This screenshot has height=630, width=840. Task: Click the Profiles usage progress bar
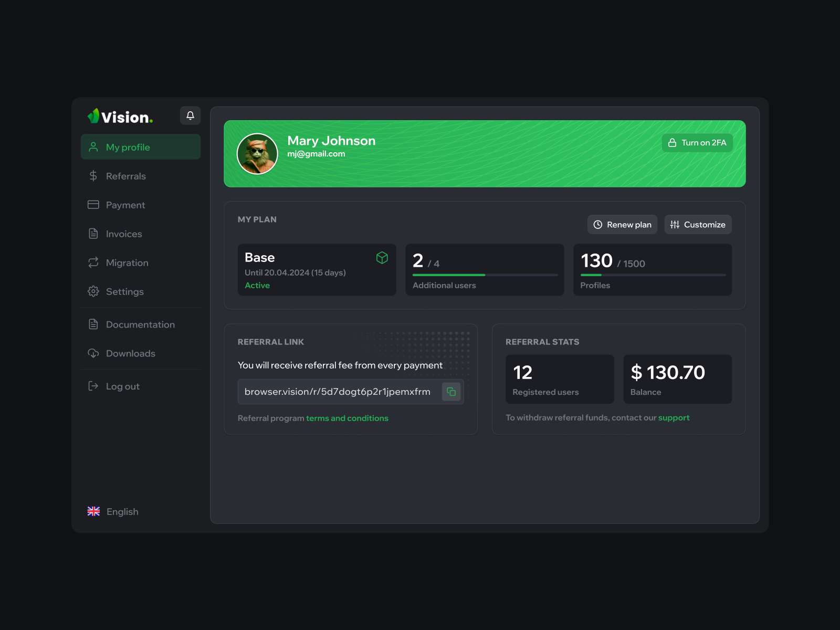click(653, 275)
